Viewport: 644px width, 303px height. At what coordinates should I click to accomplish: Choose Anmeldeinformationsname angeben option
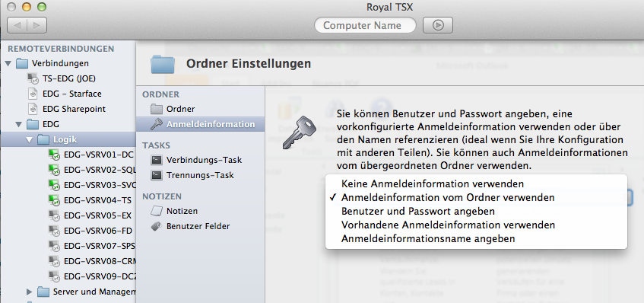pos(476,238)
